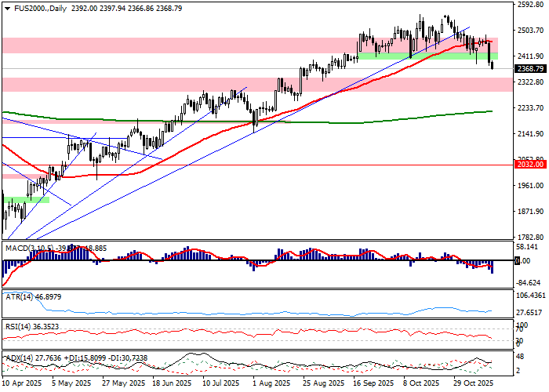Select the pink zone just above 2322.80

pos(251,84)
